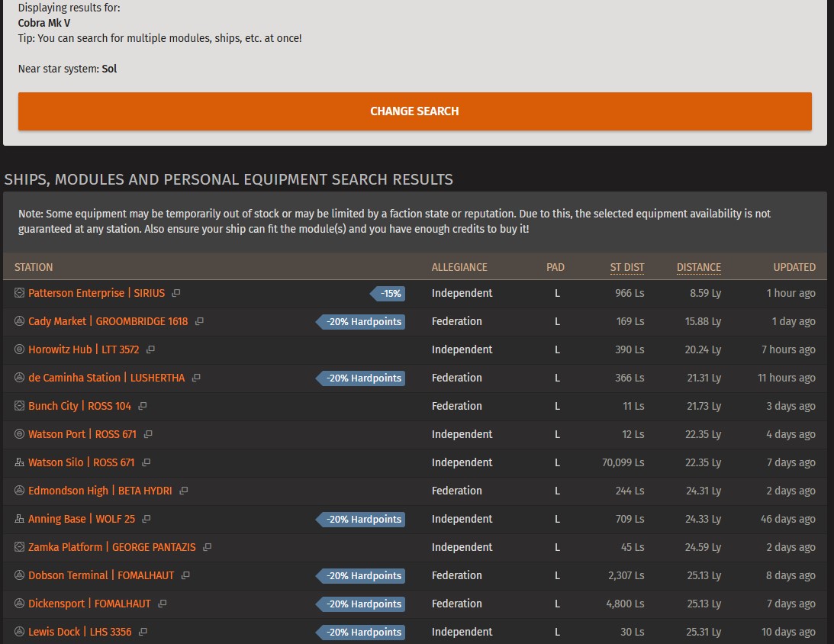Screen dimensions: 834x644
Task: Open Anning Base | WOLF 25 link
Action: click(x=82, y=519)
